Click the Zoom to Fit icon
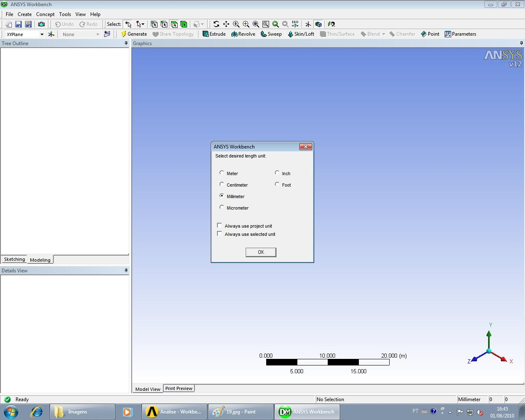The width and height of the screenshot is (525, 420). point(256,24)
